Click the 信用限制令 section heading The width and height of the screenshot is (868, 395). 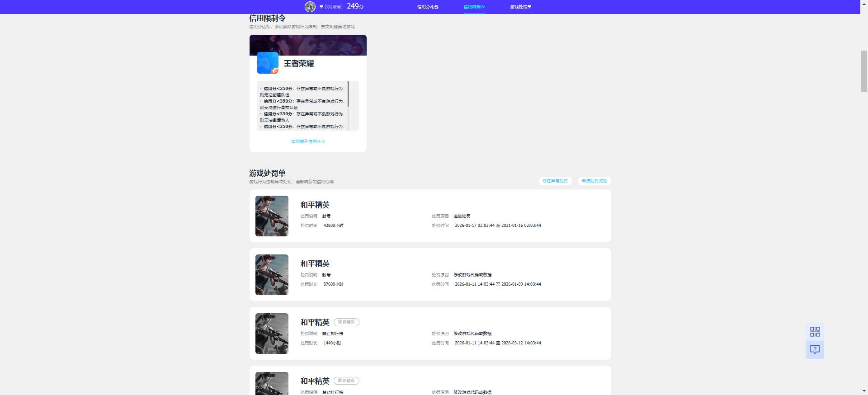pos(267,18)
